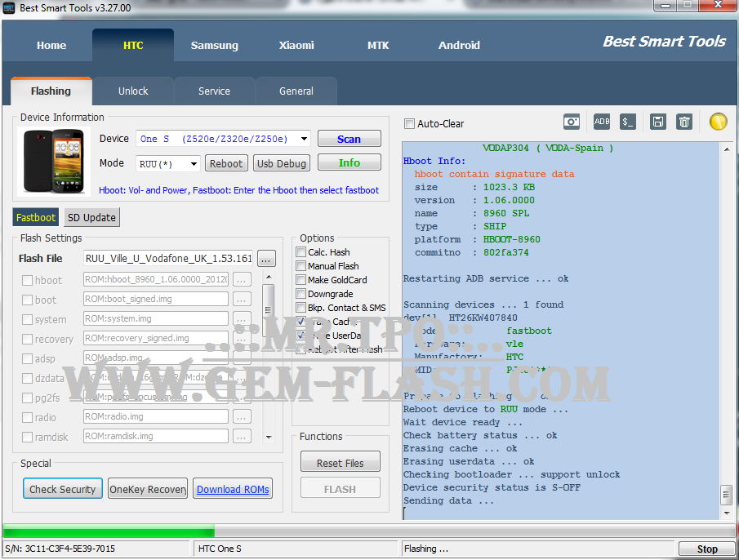Open the Unlock sub-tab
Viewport: 739px width, 560px height.
[133, 91]
